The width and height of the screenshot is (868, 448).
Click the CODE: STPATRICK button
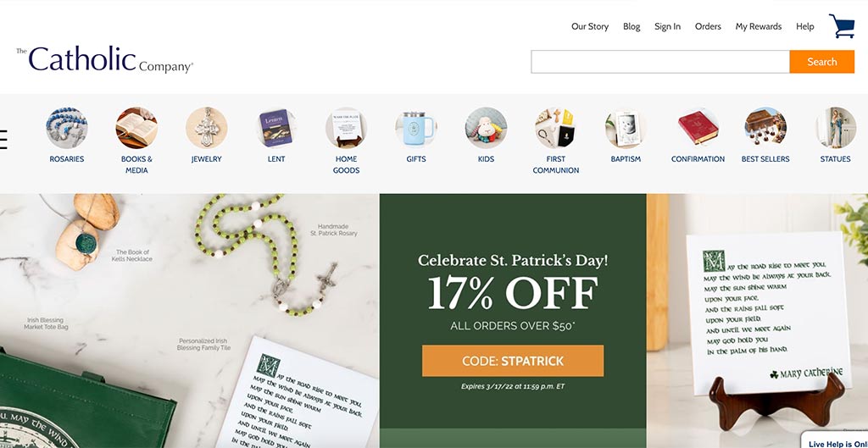[x=513, y=361]
